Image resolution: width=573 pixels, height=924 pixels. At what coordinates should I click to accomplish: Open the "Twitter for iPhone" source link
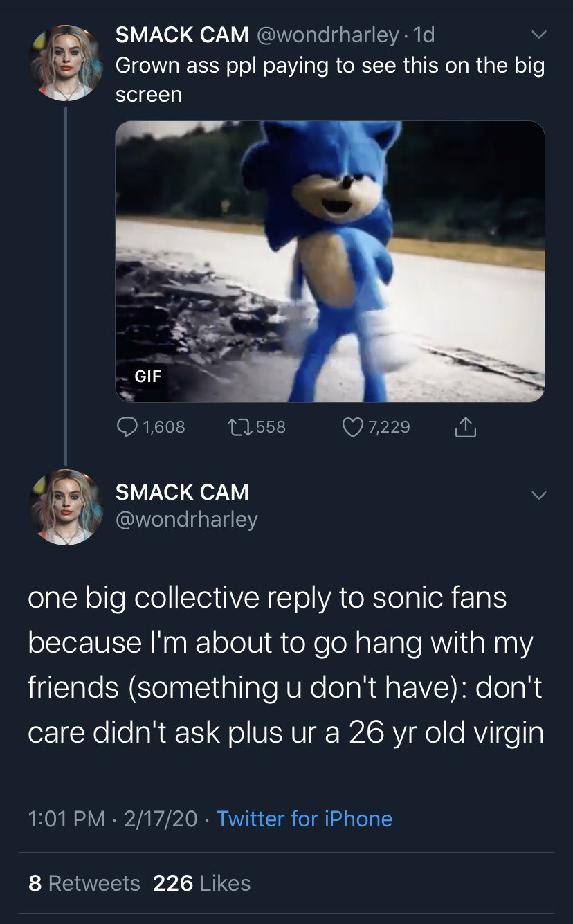click(x=304, y=819)
